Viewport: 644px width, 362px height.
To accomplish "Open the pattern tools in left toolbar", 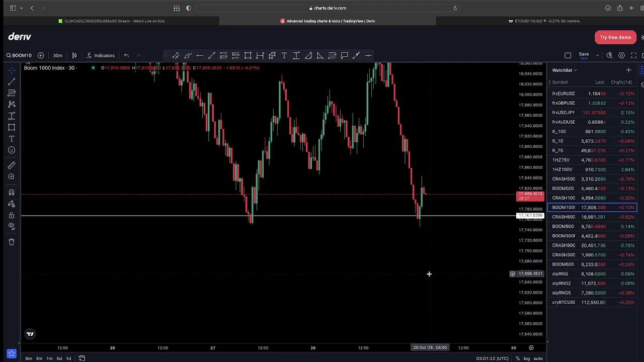I will tap(12, 104).
